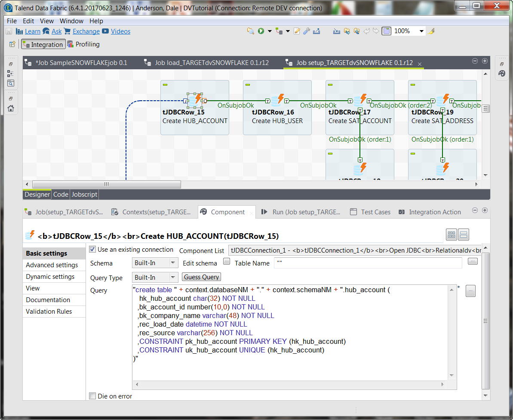The image size is (513, 420).
Task: Click the wrench settings icon in toolbar
Action: coord(307,31)
